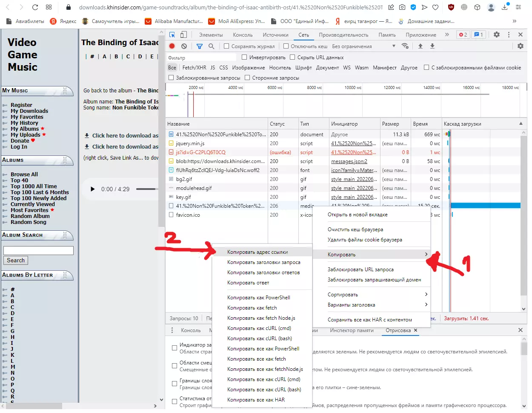This screenshot has width=532, height=413.
Task: Filter requests by Fetch/XHR type
Action: pos(194,67)
